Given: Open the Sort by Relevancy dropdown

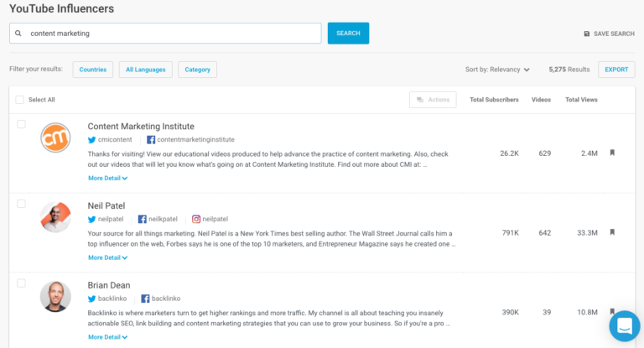Looking at the screenshot, I should pyautogui.click(x=498, y=70).
